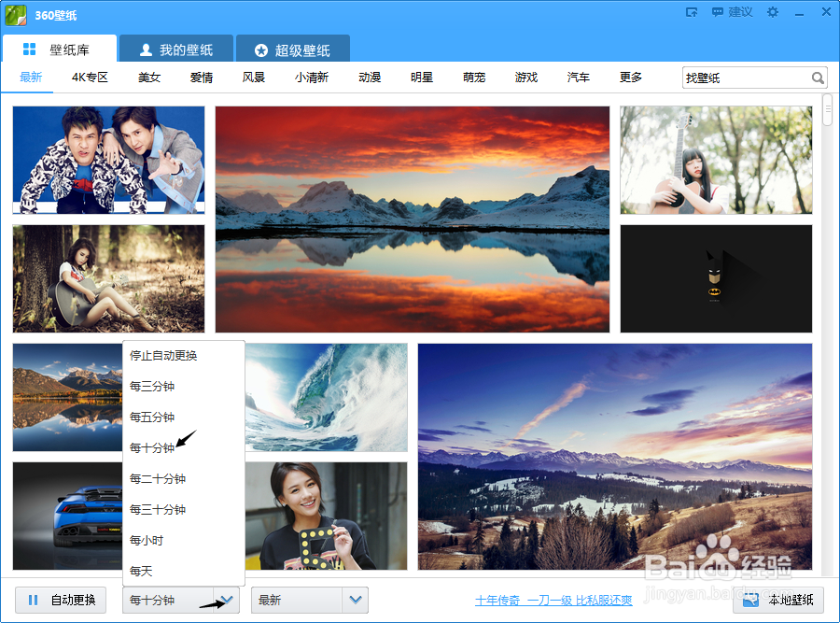This screenshot has width=840, height=623.
Task: Select the 汽车 category
Action: point(579,78)
